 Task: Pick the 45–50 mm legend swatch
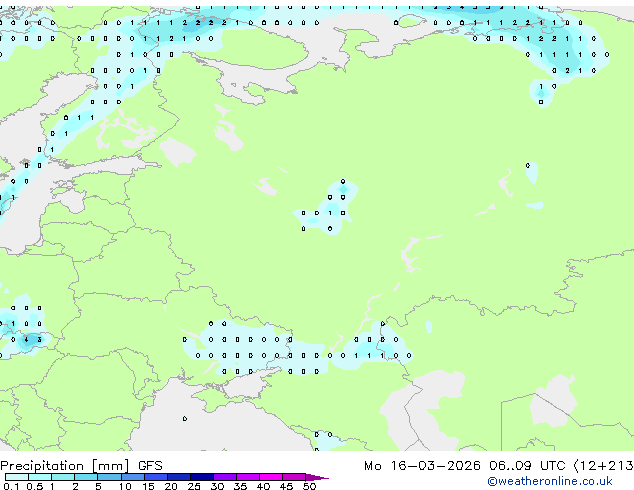click(x=294, y=477)
